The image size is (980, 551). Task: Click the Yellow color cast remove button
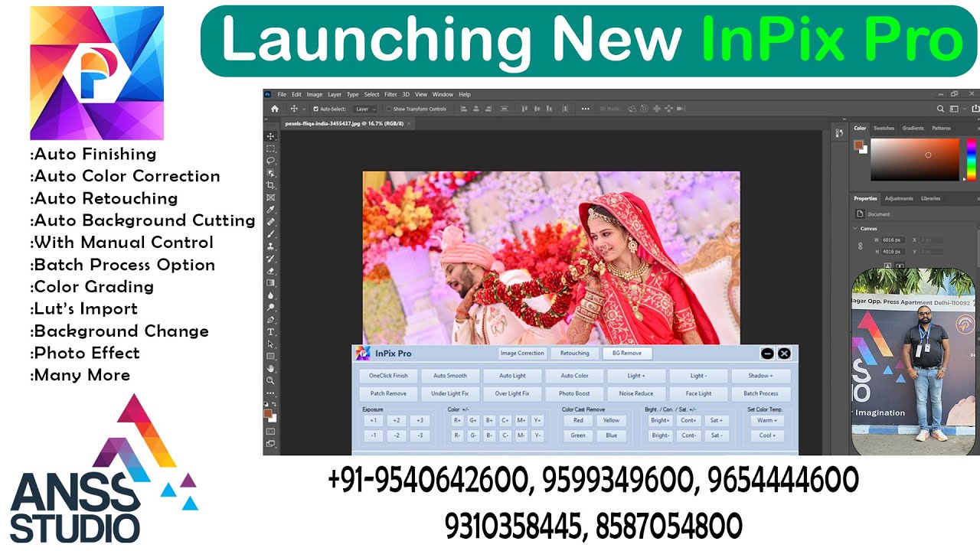pos(611,420)
